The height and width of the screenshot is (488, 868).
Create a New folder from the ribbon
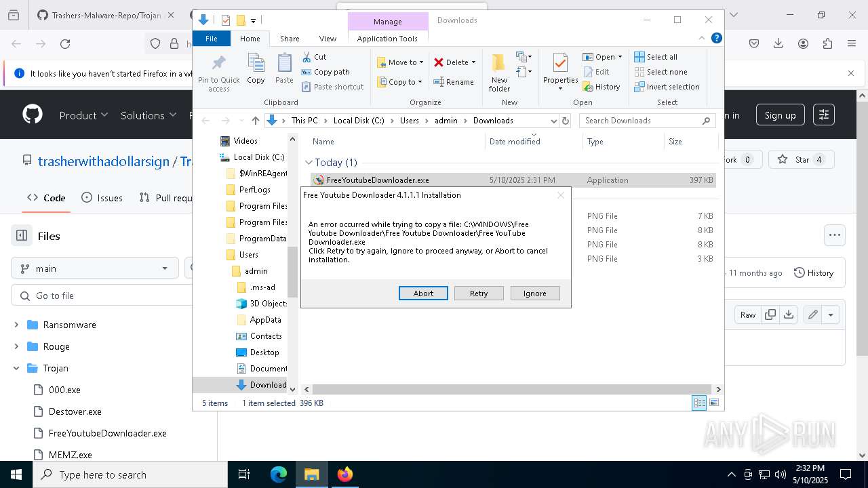pyautogui.click(x=499, y=73)
